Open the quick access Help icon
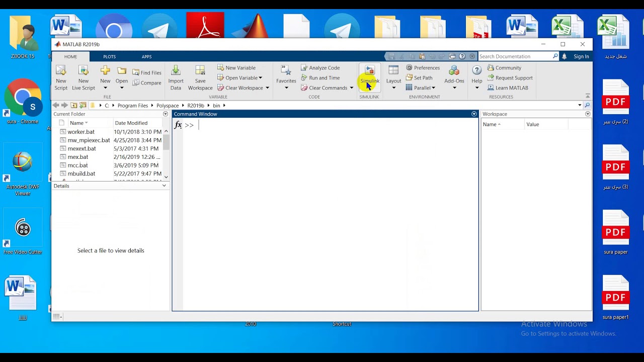The image size is (644, 362). 462,56
